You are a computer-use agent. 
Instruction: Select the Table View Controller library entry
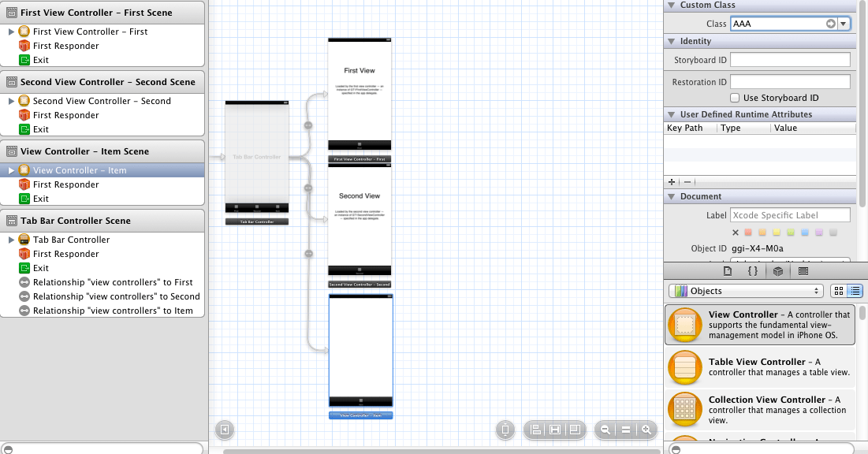pos(757,367)
